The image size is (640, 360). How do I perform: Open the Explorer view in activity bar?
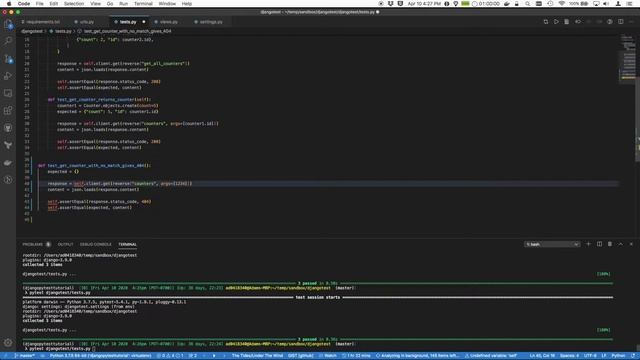point(8,24)
